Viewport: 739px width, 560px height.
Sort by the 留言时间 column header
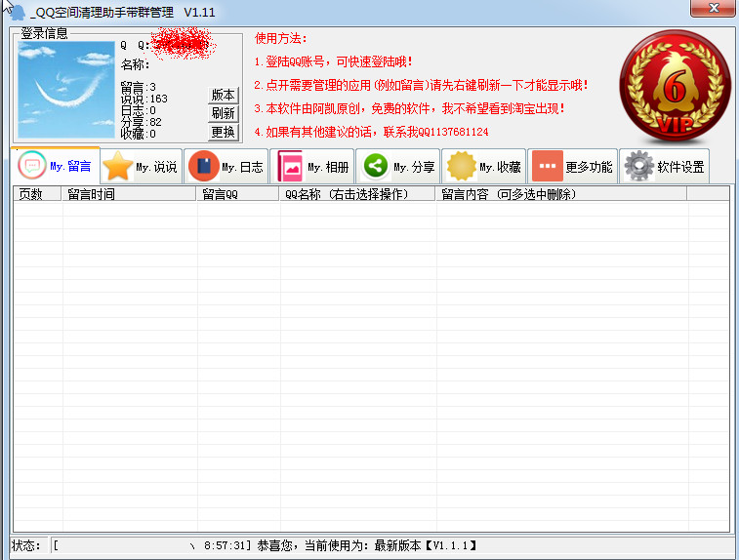[129, 194]
